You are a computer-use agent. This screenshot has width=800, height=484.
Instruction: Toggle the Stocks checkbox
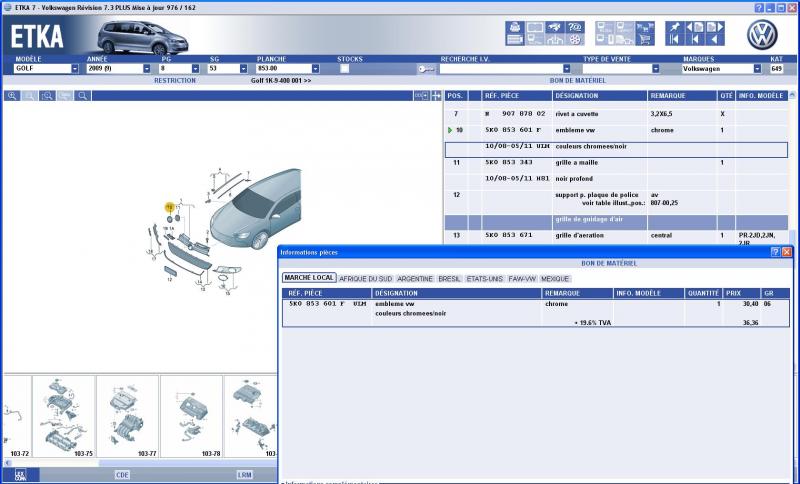pyautogui.click(x=344, y=69)
